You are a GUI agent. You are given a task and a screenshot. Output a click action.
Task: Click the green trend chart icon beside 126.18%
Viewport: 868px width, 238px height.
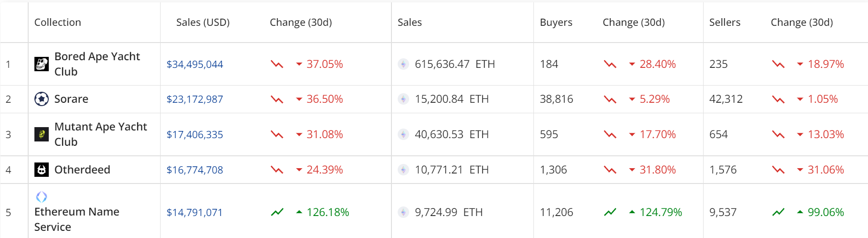pyautogui.click(x=277, y=212)
